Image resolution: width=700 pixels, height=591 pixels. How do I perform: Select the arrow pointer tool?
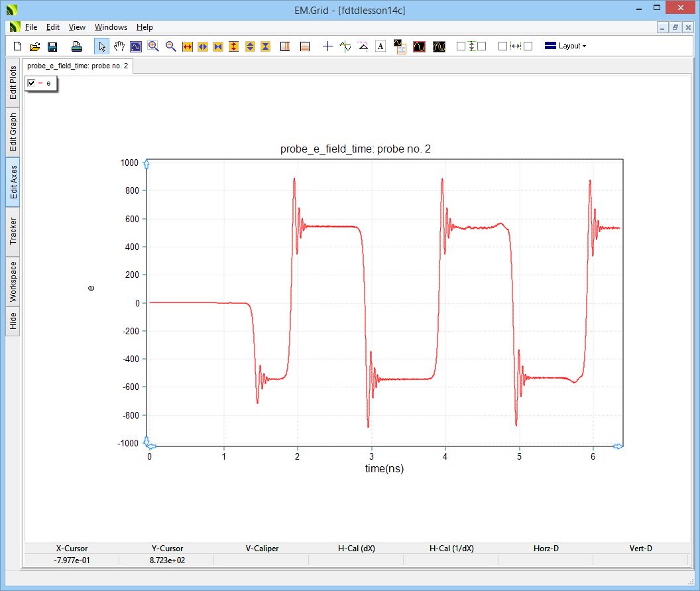[x=102, y=46]
